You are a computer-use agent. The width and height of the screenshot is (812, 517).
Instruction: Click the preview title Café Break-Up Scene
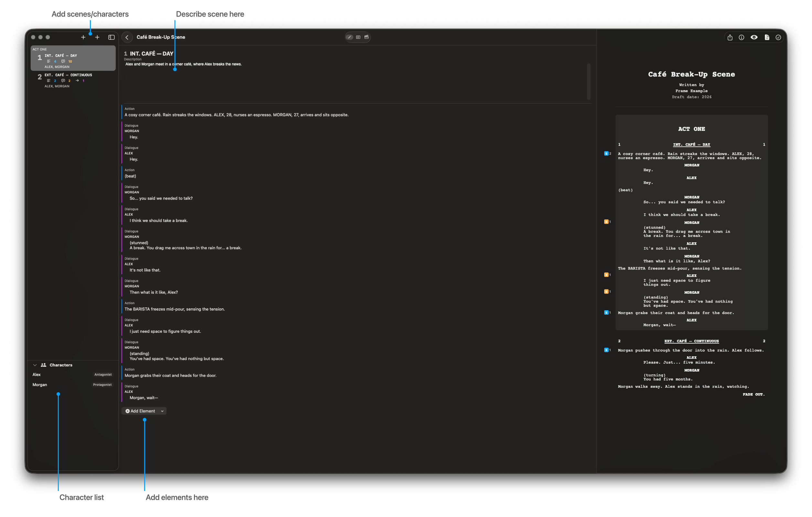[x=692, y=74]
